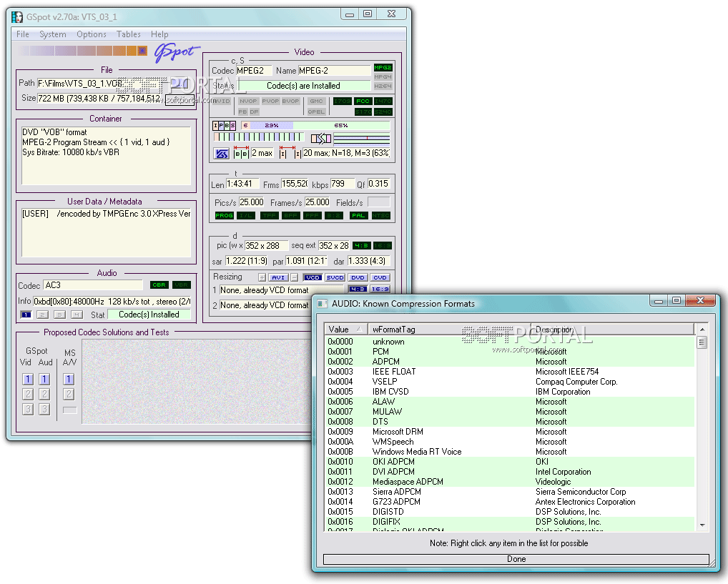Click the plus button next to AVI

tap(262, 277)
